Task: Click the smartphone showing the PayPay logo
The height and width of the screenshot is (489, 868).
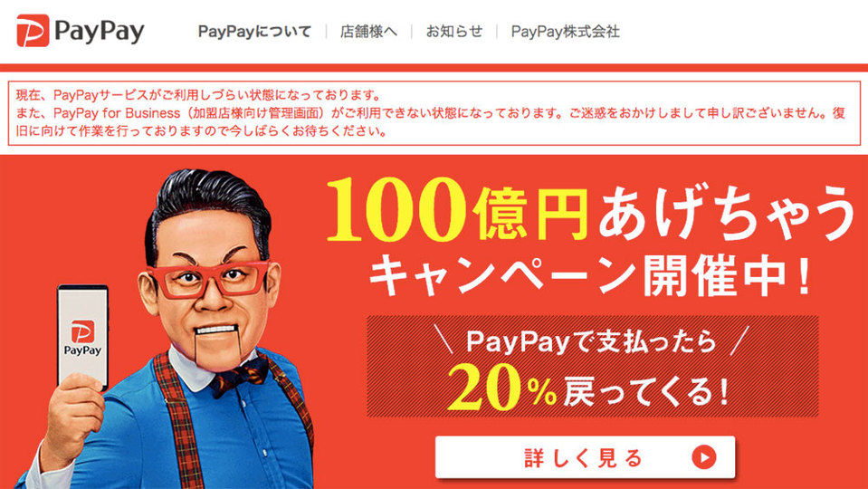Action: (83, 337)
